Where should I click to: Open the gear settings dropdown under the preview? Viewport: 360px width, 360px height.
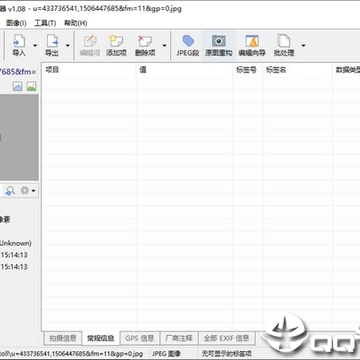[x=28, y=191]
